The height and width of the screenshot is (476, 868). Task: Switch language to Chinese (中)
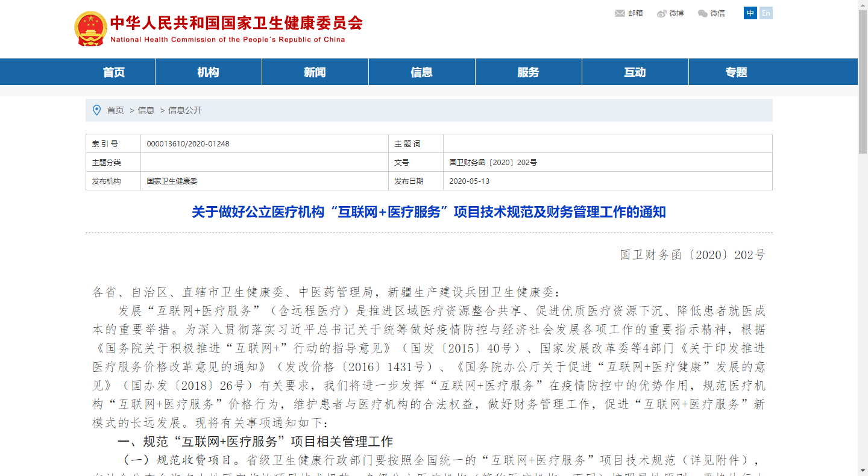750,13
